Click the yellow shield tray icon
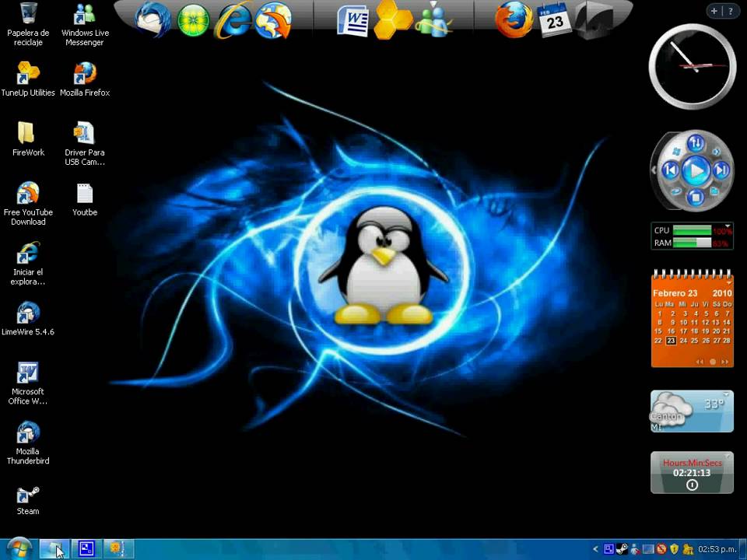 674,549
